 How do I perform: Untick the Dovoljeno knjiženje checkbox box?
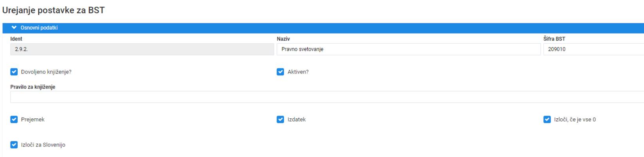[x=14, y=72]
